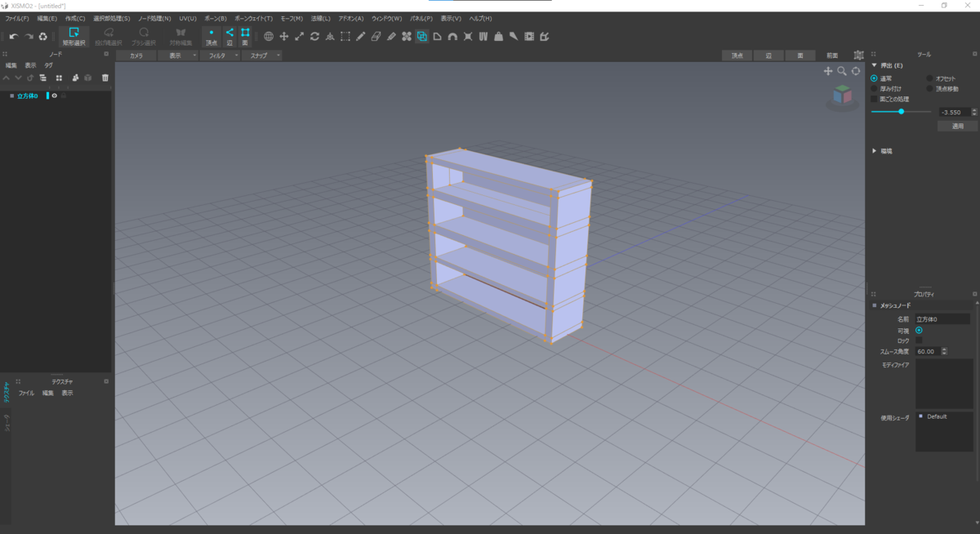Click the dashed rectangle tool icon
The width and height of the screenshot is (980, 534).
[345, 36]
